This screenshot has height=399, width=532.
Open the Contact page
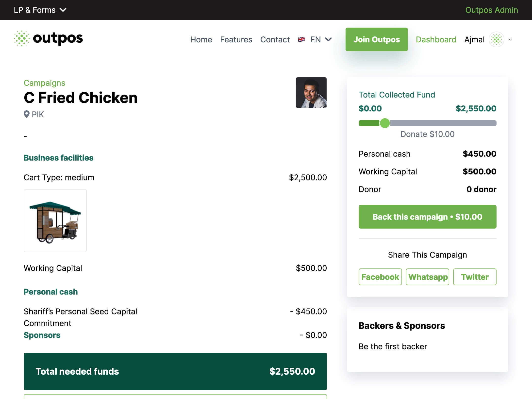pos(275,39)
